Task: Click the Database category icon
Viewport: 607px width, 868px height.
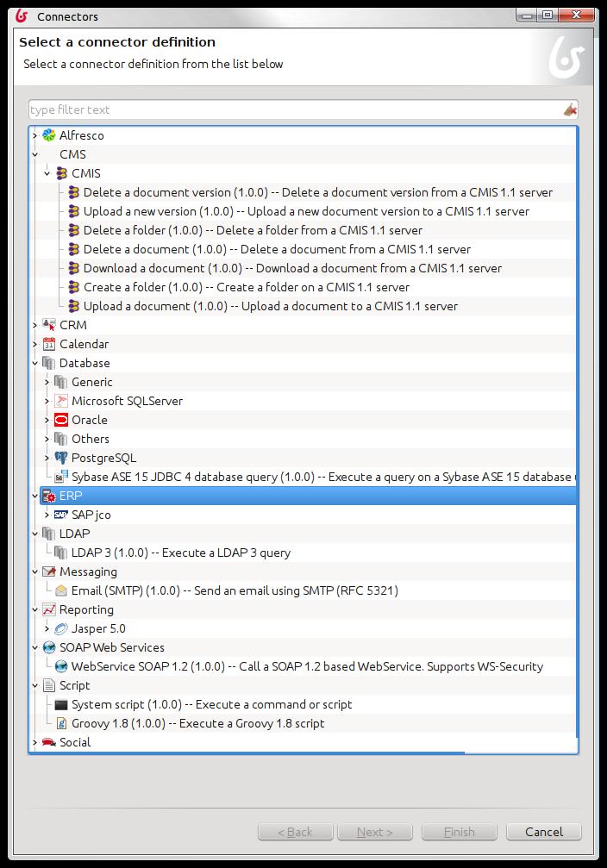Action: click(49, 363)
